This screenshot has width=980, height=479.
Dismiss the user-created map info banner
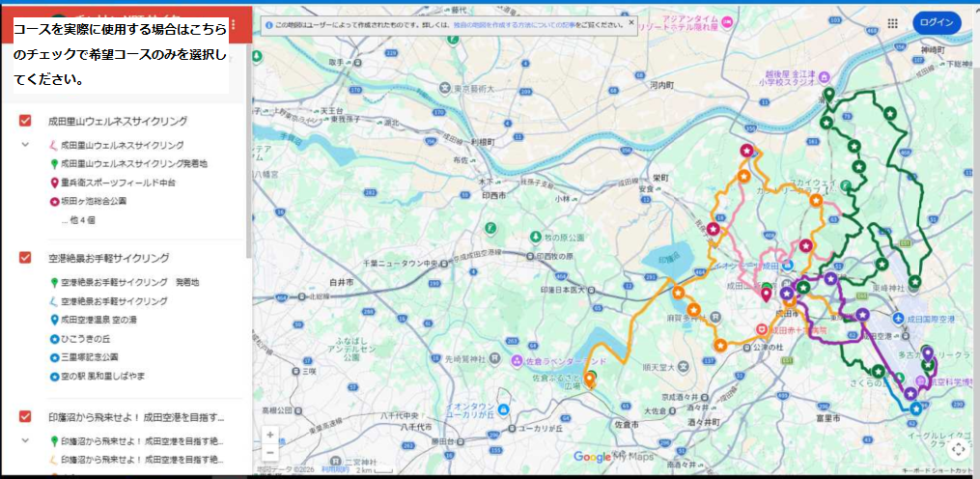tap(631, 22)
